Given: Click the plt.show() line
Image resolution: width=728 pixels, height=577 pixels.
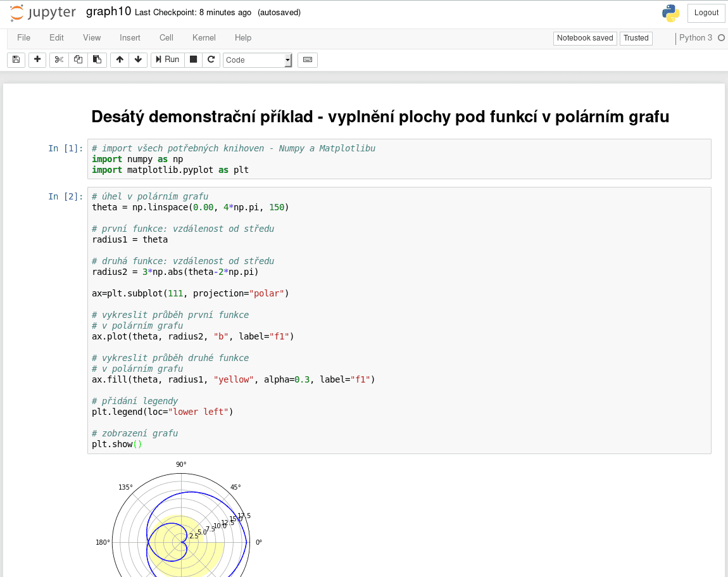Looking at the screenshot, I should tap(117, 444).
